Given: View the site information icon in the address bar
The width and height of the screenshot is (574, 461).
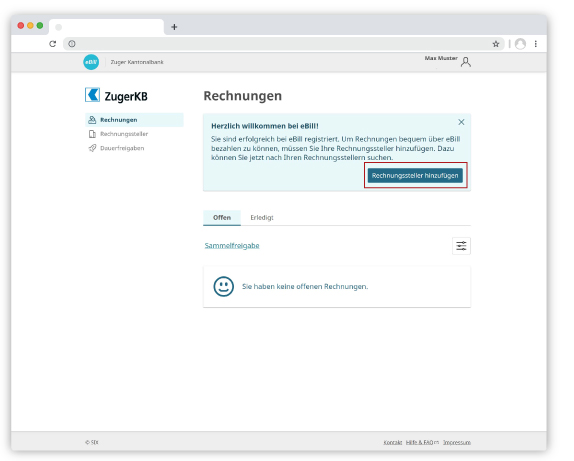Looking at the screenshot, I should tap(72, 44).
